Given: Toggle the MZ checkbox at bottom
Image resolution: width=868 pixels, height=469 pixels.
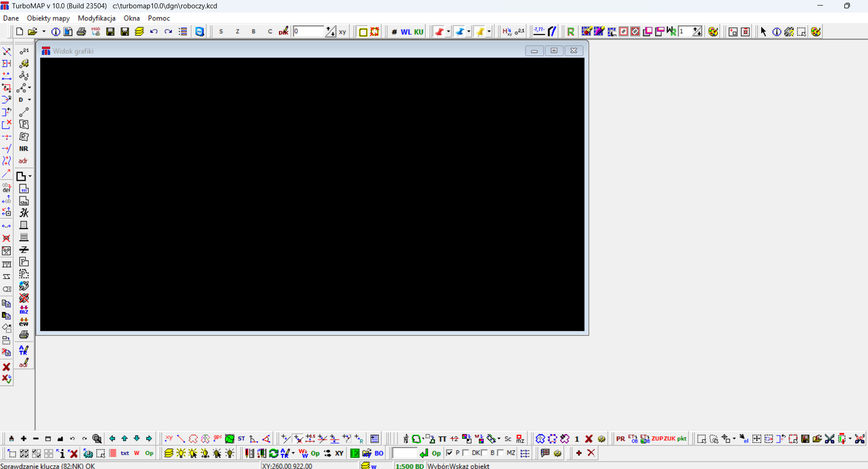Looking at the screenshot, I should pyautogui.click(x=501, y=453).
